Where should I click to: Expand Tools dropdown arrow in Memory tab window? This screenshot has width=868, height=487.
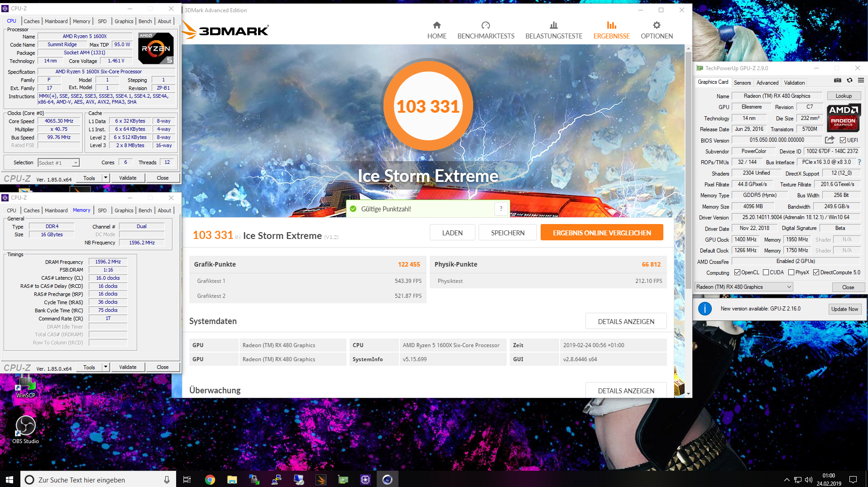pyautogui.click(x=106, y=367)
